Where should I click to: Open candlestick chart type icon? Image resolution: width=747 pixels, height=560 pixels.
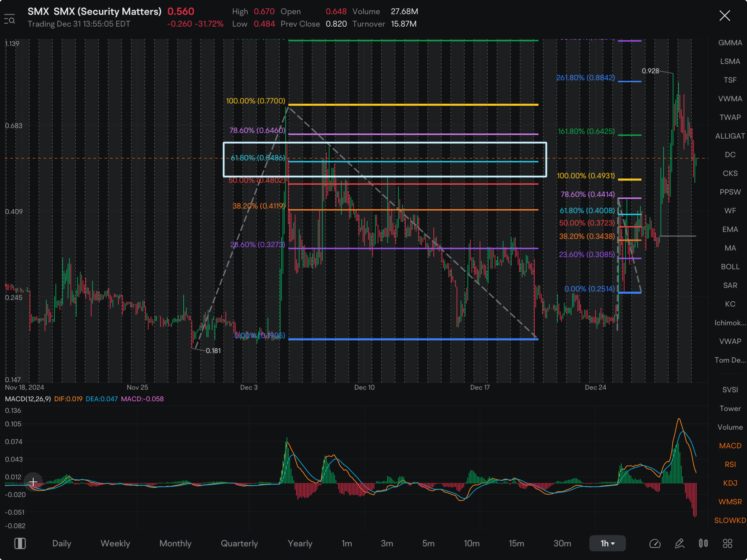(x=703, y=543)
